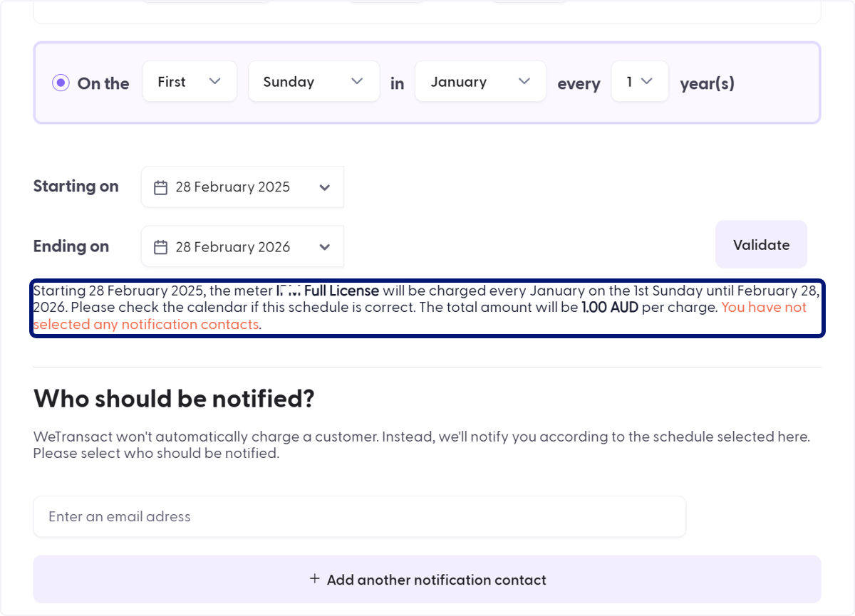Select the "On the" radio button

[61, 83]
